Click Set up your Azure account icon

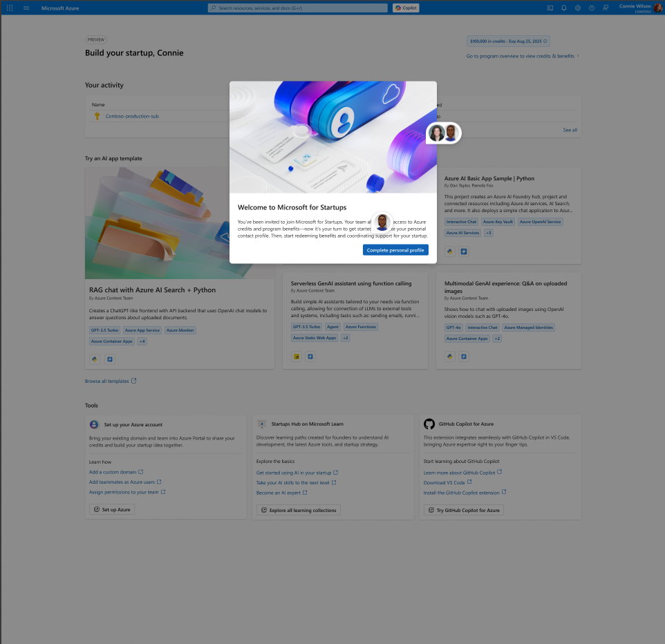point(94,424)
